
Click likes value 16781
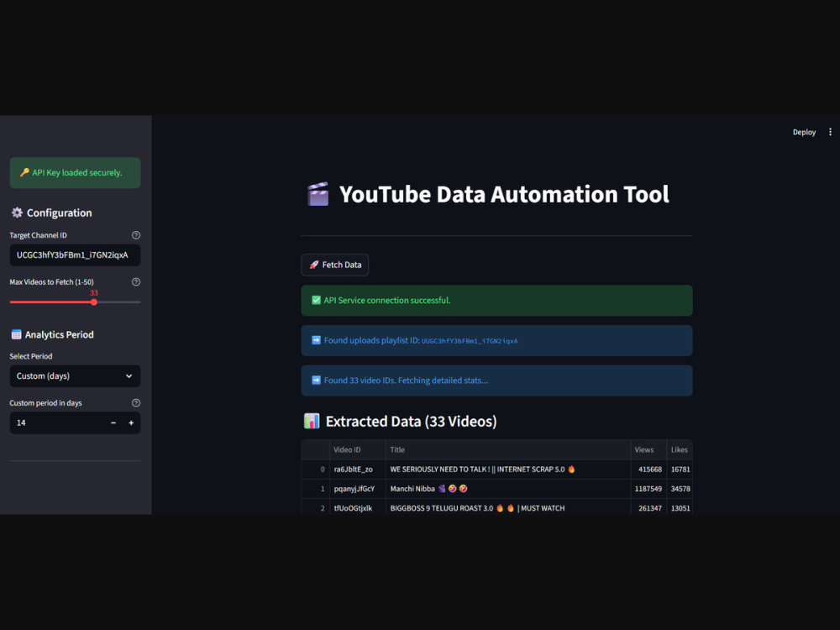tap(680, 470)
